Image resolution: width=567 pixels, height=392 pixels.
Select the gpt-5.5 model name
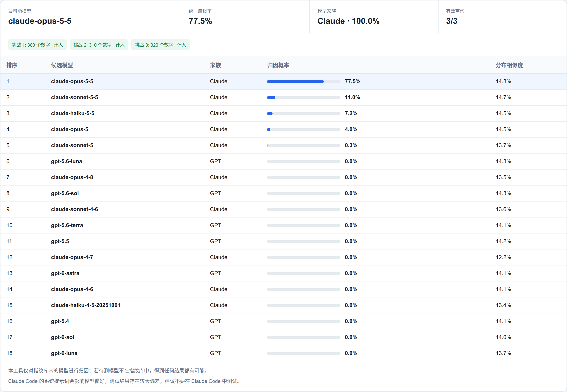pyautogui.click(x=60, y=241)
